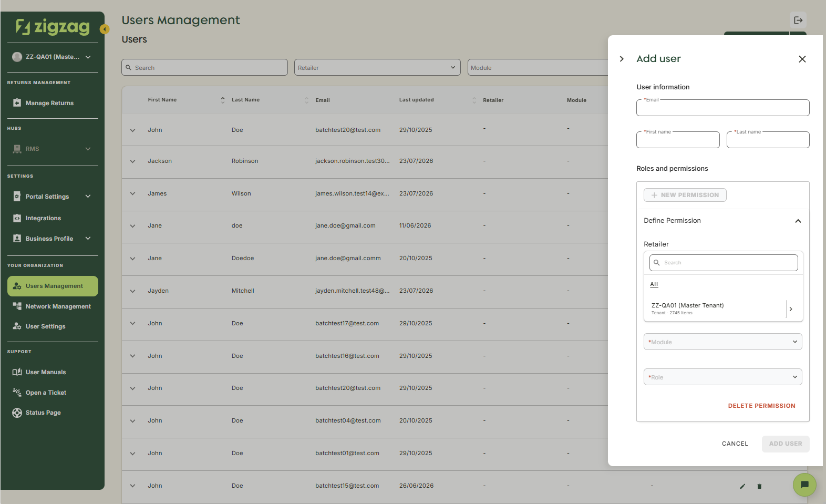826x504 pixels.
Task: Collapse the Define Permission section
Action: [798, 221]
